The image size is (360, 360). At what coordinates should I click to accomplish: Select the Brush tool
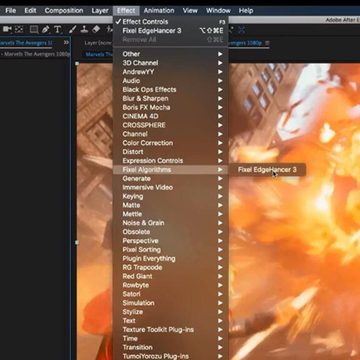(73, 30)
